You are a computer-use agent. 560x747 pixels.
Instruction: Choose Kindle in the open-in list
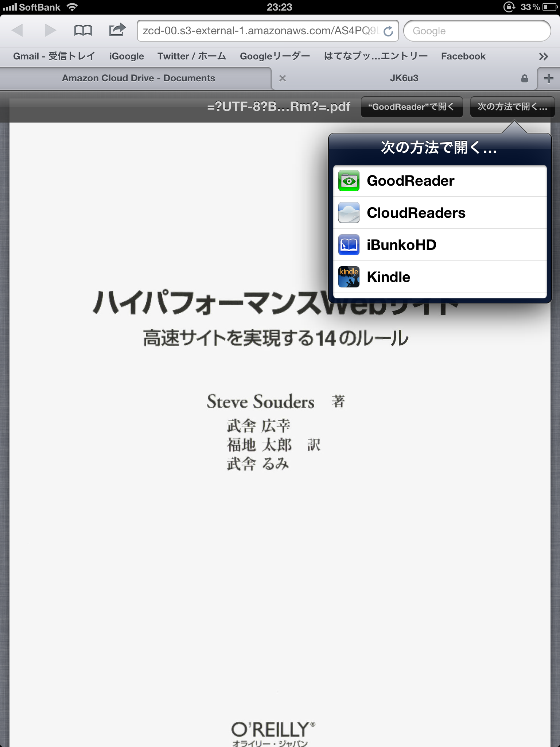(440, 277)
